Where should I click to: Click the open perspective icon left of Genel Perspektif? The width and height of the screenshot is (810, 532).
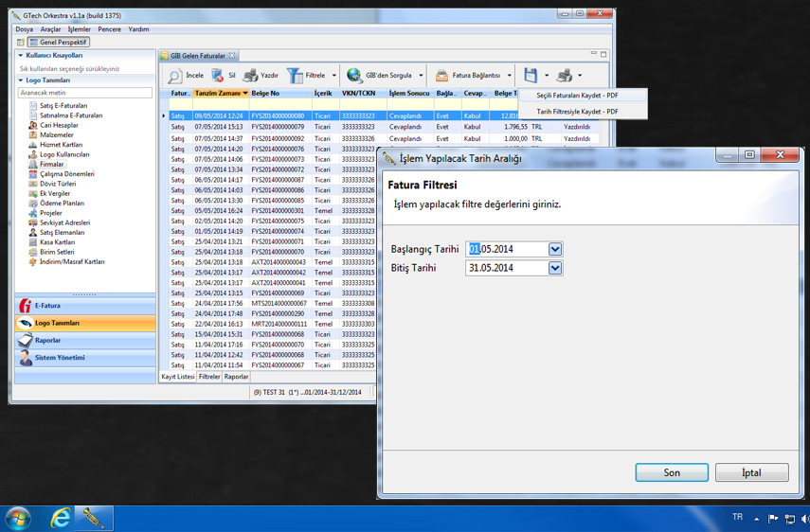21,42
